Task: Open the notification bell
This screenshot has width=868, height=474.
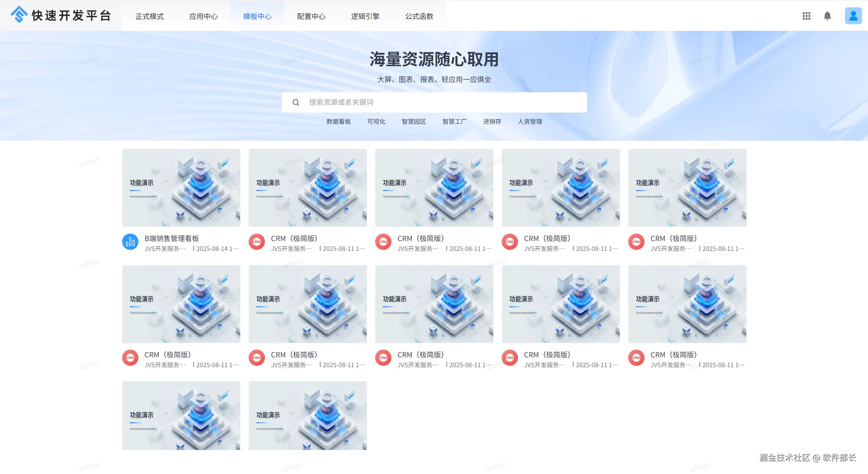Action: [827, 16]
